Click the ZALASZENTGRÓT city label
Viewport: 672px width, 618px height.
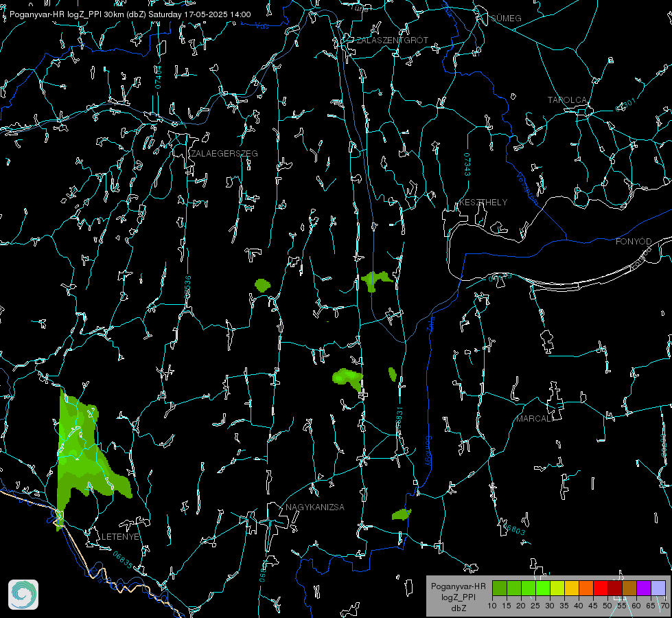tap(392, 41)
